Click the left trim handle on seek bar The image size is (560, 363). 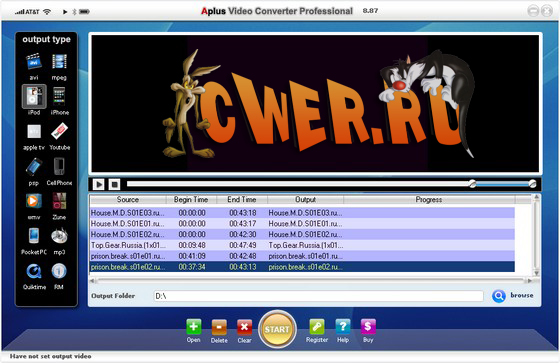472,184
